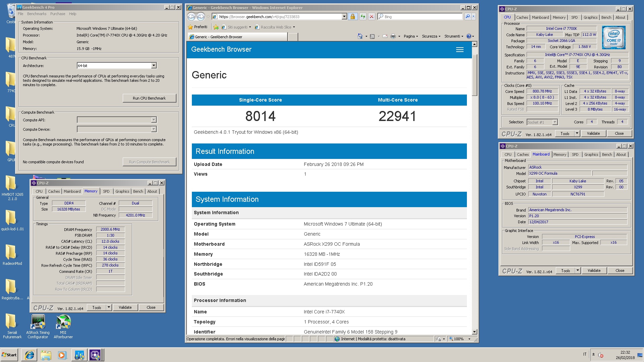
Task: Click Internet Explorer icon in taskbar
Action: click(x=30, y=355)
